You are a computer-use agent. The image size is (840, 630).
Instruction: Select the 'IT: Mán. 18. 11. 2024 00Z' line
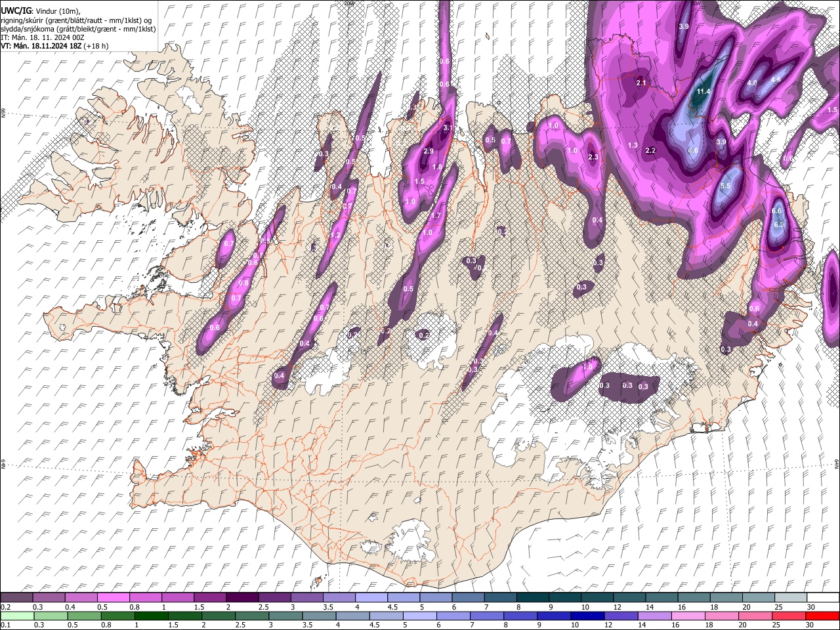(43, 37)
